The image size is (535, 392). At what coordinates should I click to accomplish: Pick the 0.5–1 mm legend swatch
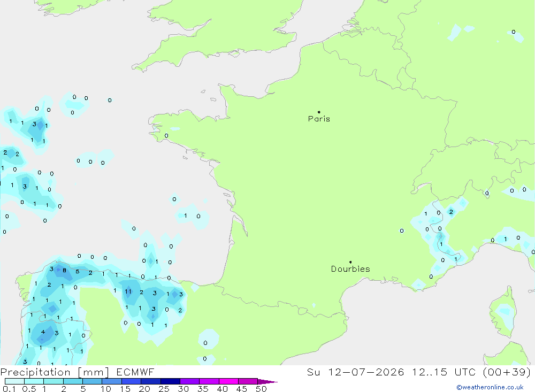(34, 381)
